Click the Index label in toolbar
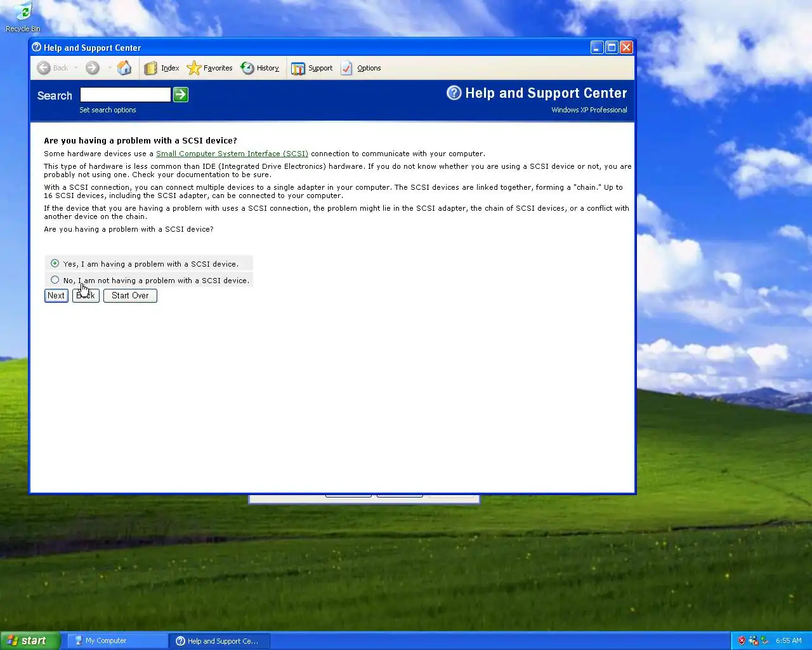The height and width of the screenshot is (650, 812). click(x=170, y=68)
